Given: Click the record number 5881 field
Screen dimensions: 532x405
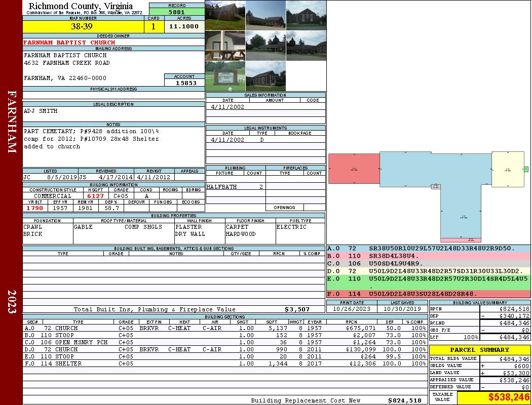Looking at the screenshot, I should tap(177, 12).
